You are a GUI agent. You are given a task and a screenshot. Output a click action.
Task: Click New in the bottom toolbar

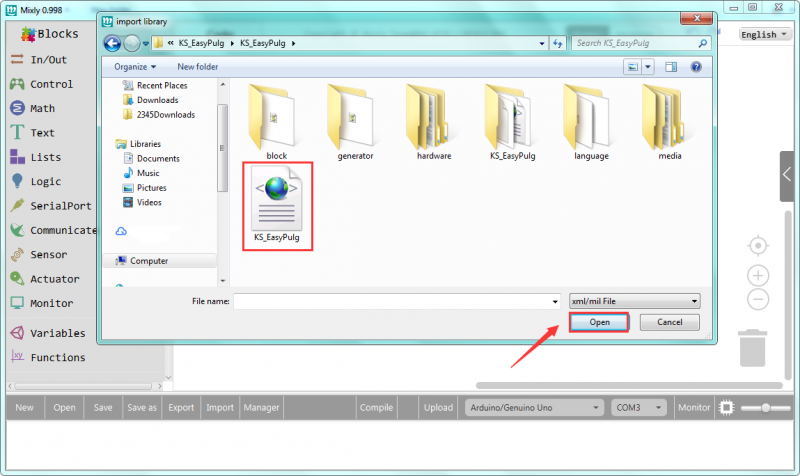[x=24, y=408]
